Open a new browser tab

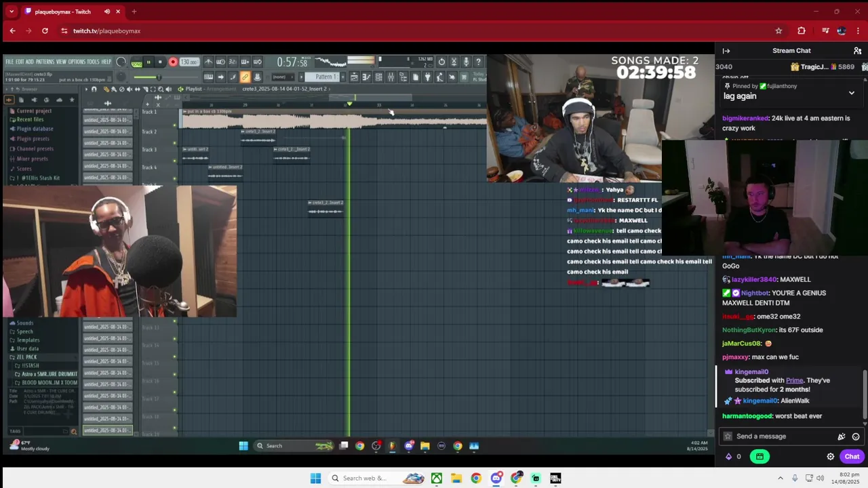pyautogui.click(x=134, y=12)
